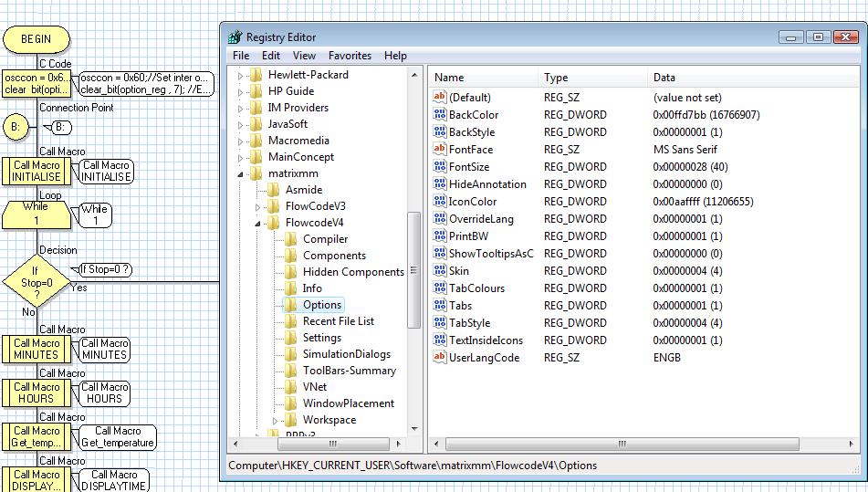Expand the Macromedia tree node
868x492 pixels.
point(240,141)
